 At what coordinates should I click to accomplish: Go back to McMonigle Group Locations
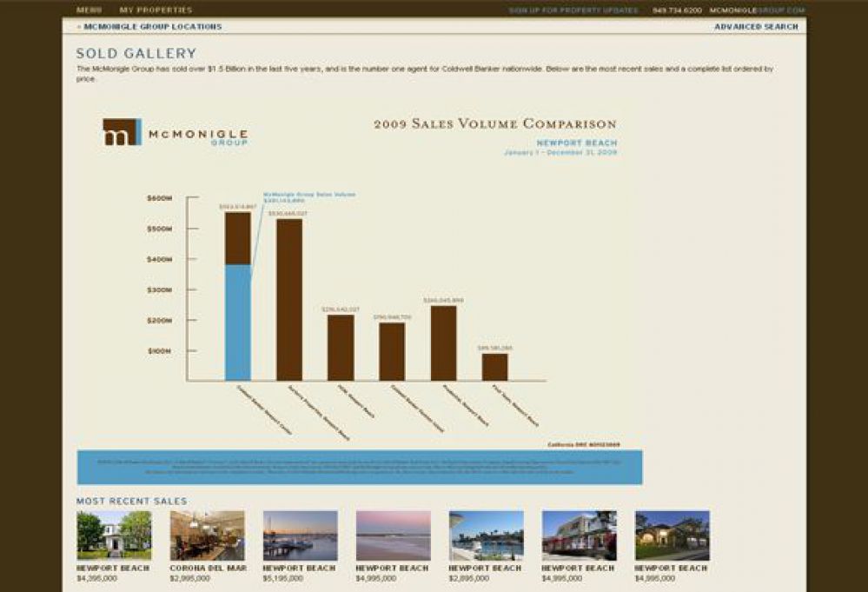pyautogui.click(x=149, y=27)
